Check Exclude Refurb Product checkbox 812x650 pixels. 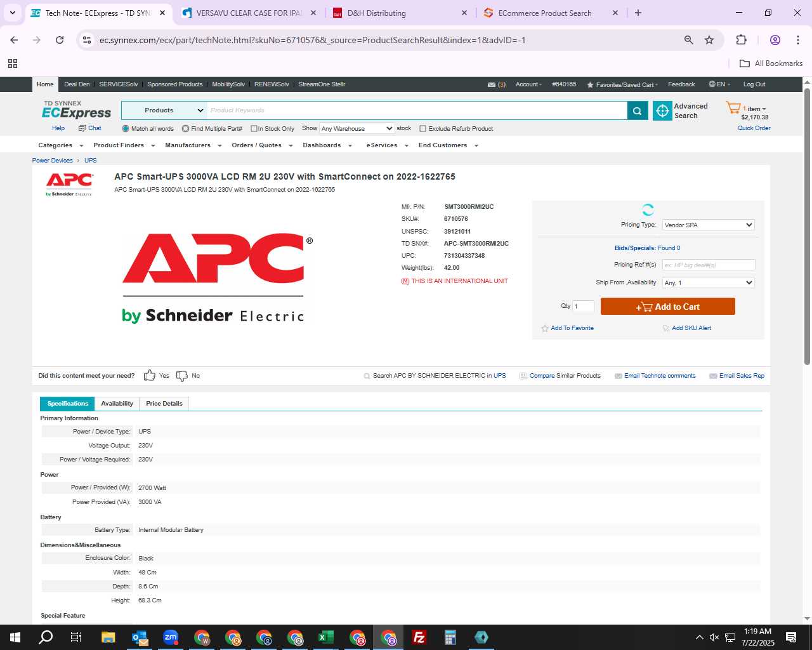(x=422, y=128)
